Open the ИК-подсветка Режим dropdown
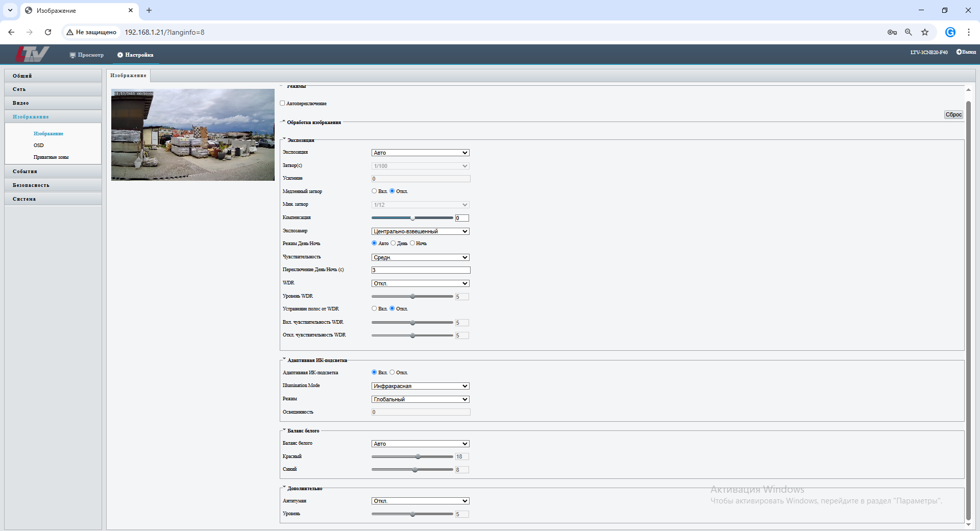980x531 pixels. tap(421, 399)
